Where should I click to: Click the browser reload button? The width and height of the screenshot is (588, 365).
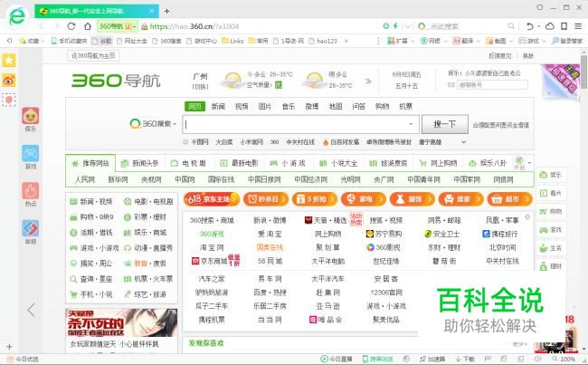point(71,26)
